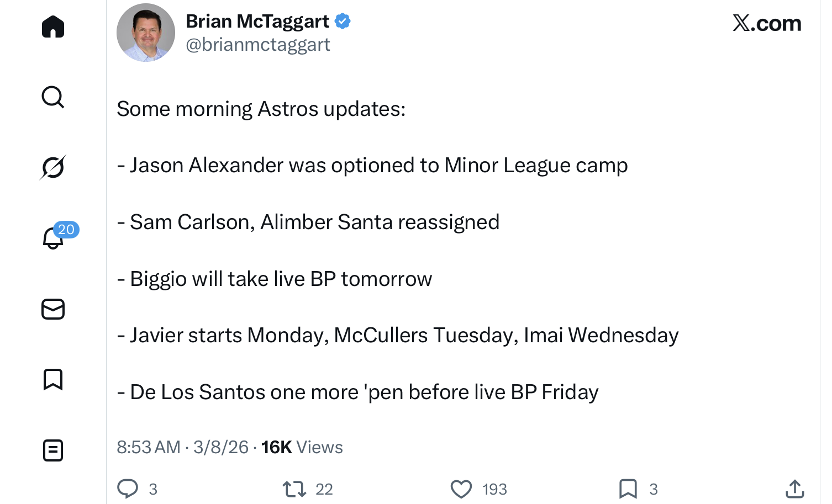Click the reply speech bubble icon

pos(128,489)
